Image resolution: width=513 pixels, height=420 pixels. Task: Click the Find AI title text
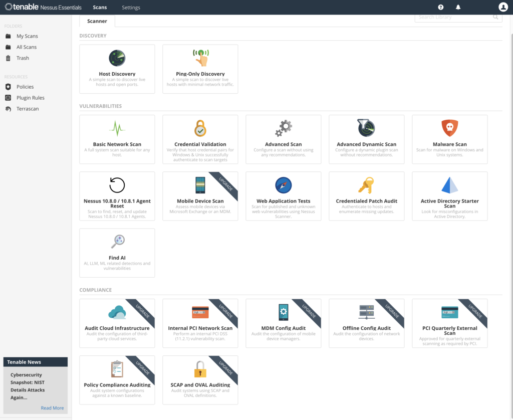tap(117, 258)
